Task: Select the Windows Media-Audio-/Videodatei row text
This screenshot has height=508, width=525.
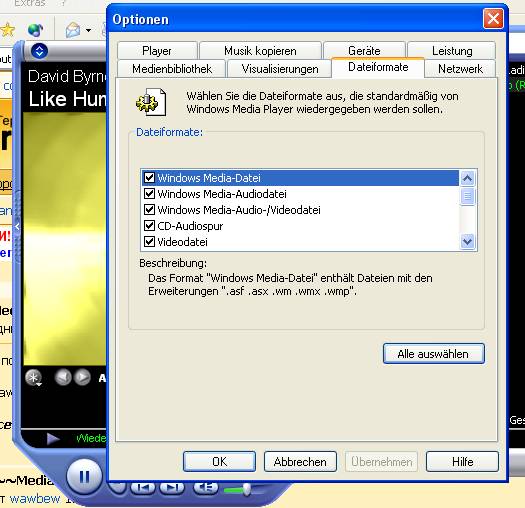Action: tap(239, 210)
